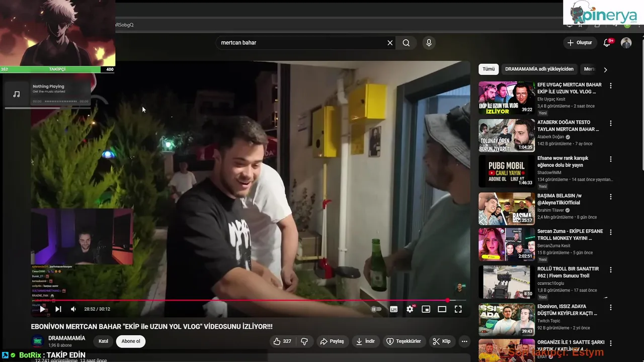Mute the video volume
The image size is (644, 362).
click(x=73, y=309)
